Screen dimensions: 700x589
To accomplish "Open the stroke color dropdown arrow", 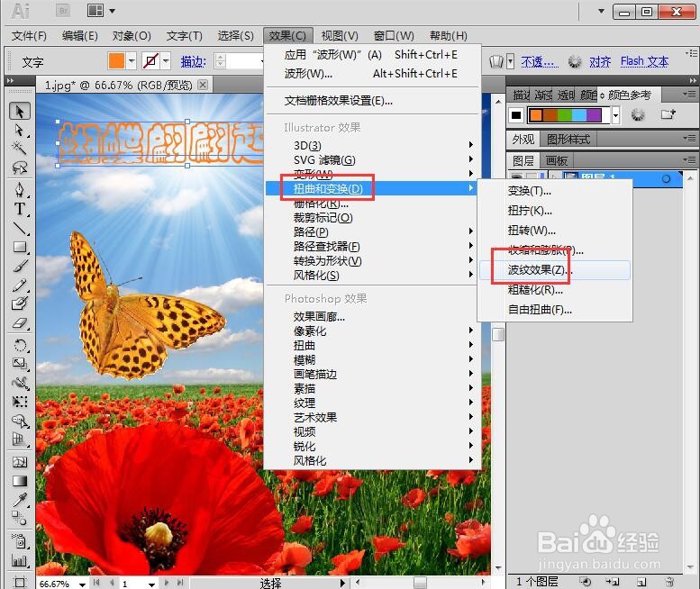I will coord(166,61).
